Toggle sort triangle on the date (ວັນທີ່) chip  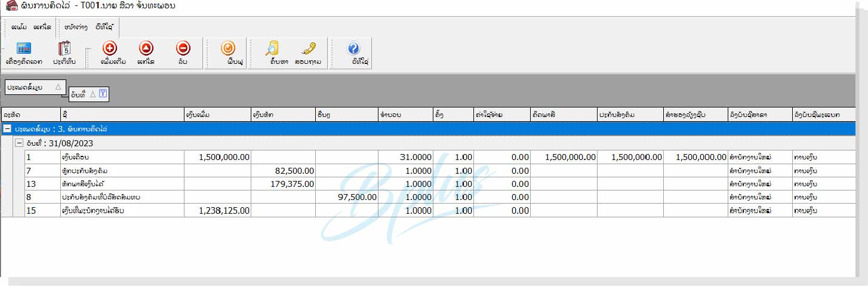coord(93,93)
